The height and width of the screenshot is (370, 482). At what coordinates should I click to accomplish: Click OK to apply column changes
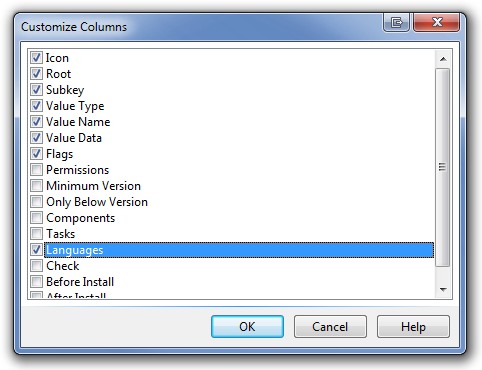tap(247, 327)
